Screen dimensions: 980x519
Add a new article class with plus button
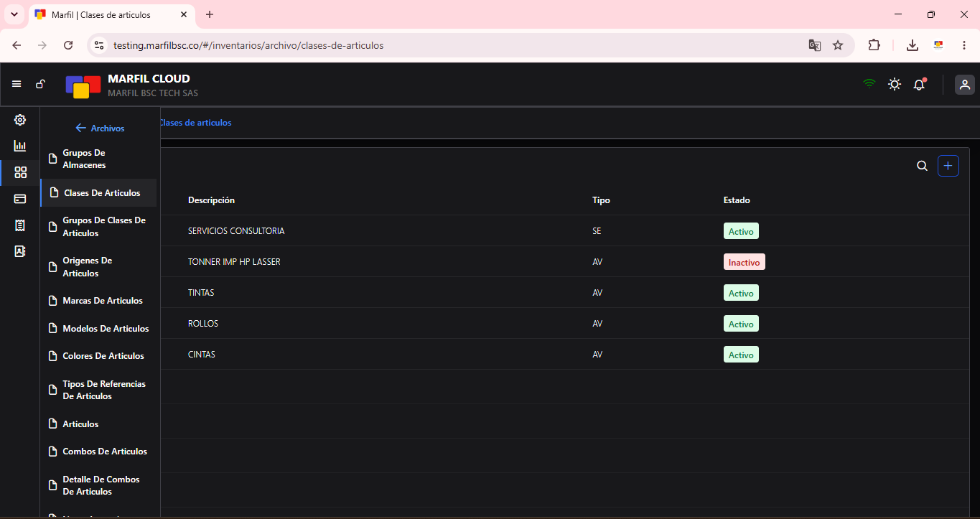click(x=948, y=166)
